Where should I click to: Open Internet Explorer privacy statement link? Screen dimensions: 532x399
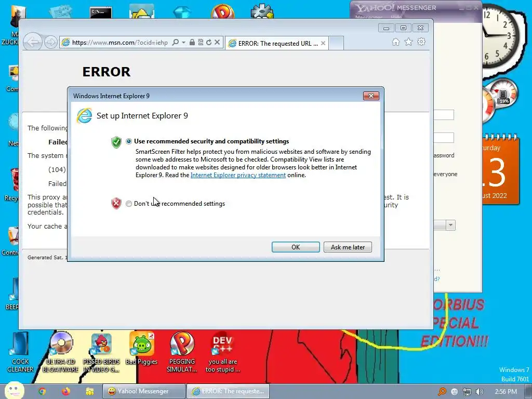click(238, 175)
